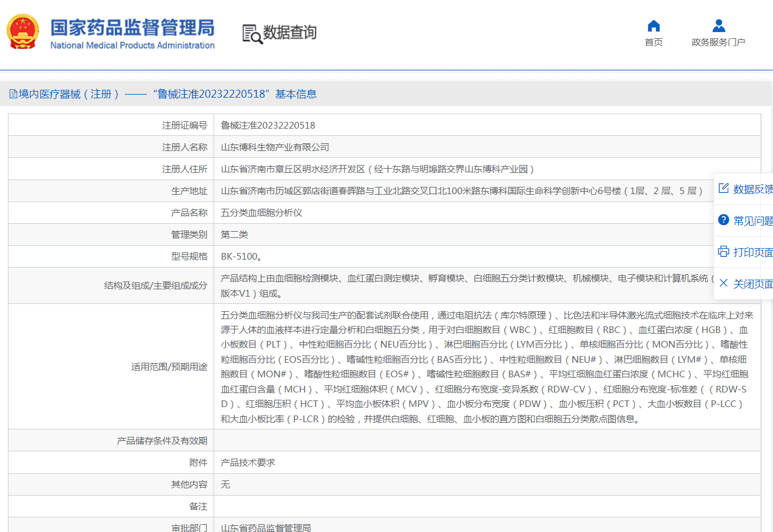Open the 政务服务门户 person icon
The width and height of the screenshot is (773, 532).
718,26
